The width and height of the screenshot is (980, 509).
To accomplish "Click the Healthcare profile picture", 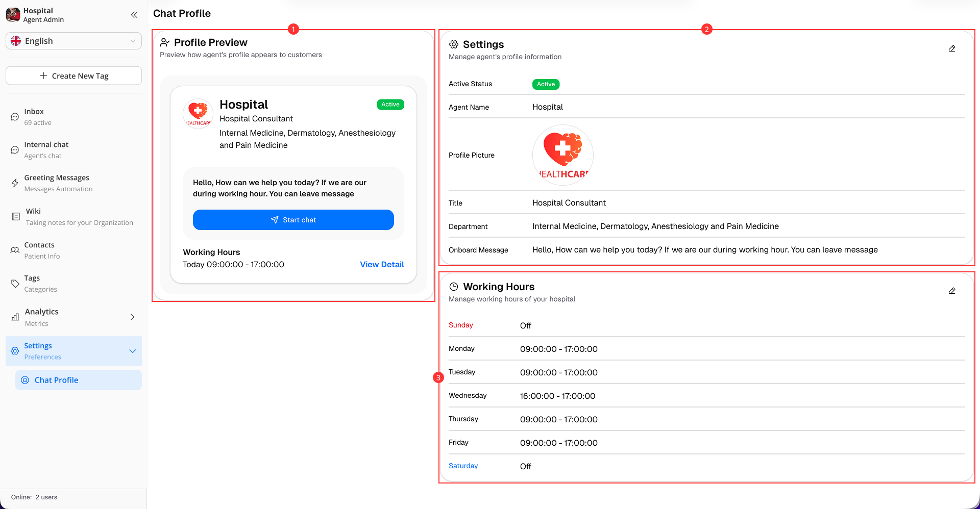I will [x=562, y=155].
